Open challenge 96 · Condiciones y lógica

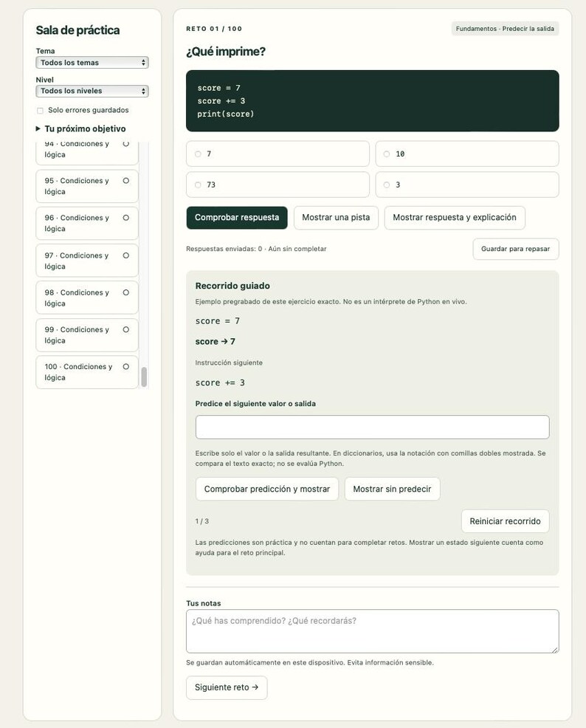(87, 223)
